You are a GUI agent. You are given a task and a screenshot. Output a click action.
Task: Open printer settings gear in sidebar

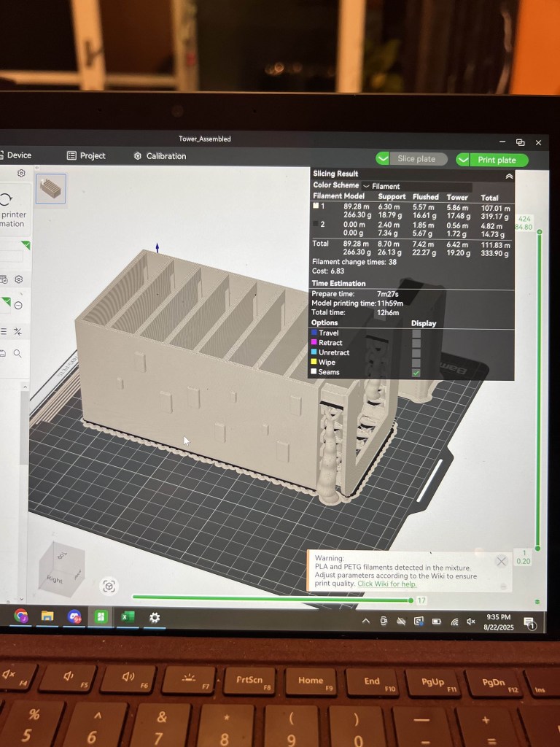click(21, 174)
